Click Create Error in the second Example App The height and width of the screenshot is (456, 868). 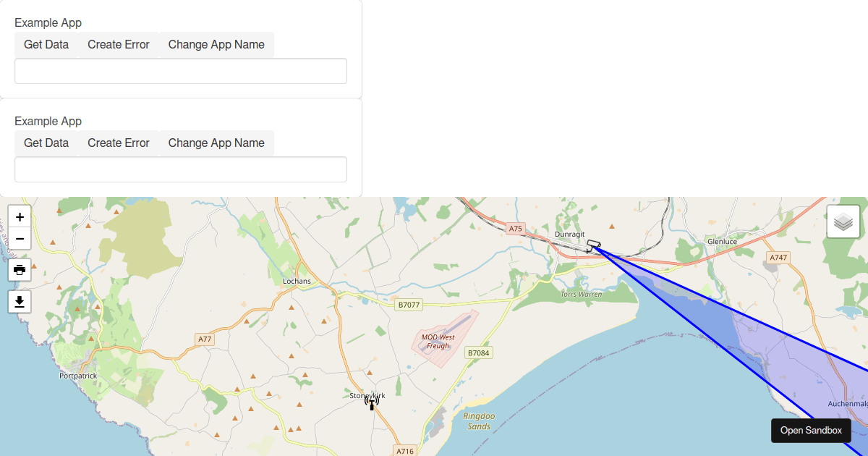click(x=118, y=143)
